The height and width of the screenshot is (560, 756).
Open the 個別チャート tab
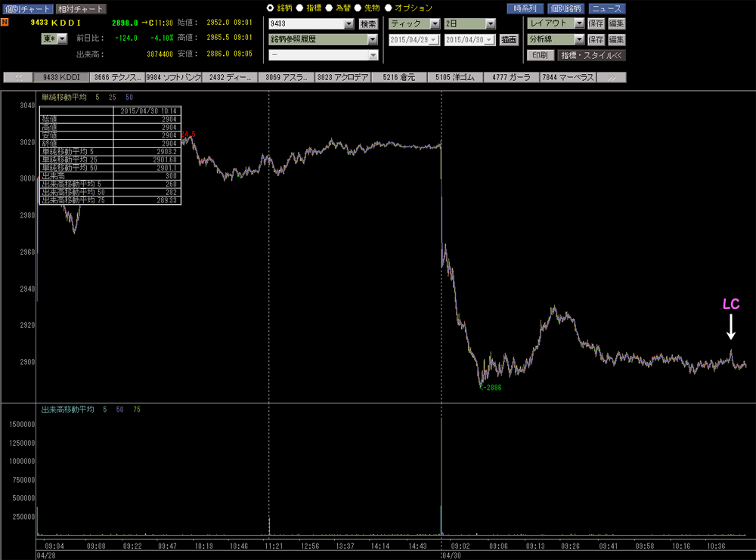27,8
